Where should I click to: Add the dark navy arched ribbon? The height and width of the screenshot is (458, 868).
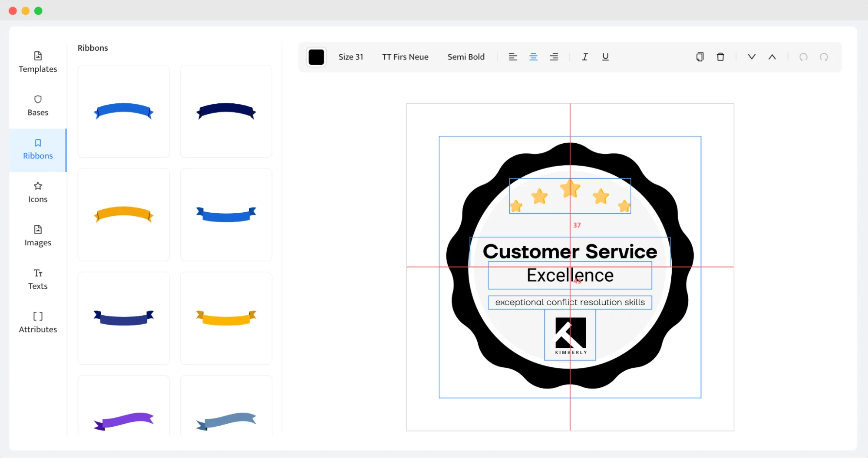pos(226,112)
